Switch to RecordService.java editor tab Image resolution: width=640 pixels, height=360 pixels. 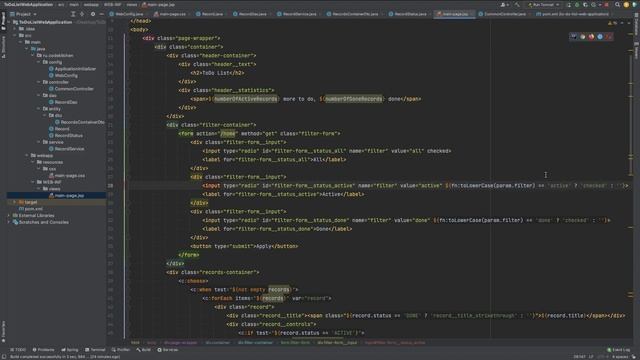tap(297, 14)
